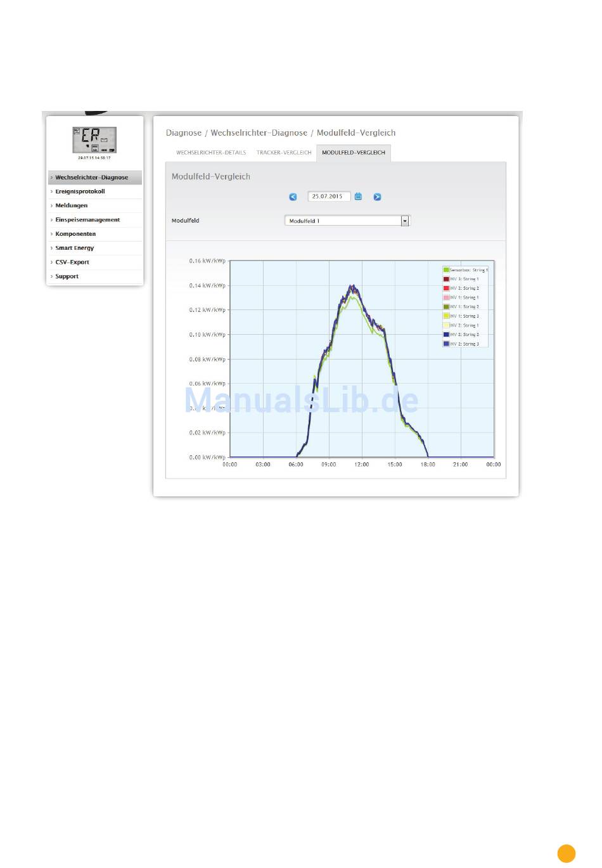Click the Modulfeld dropdown arrow button

[x=405, y=221]
